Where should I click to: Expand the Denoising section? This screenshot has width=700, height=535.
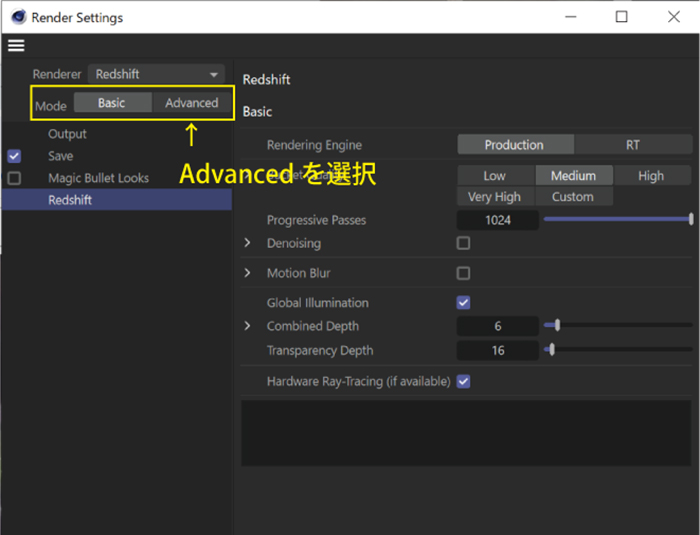(x=248, y=243)
